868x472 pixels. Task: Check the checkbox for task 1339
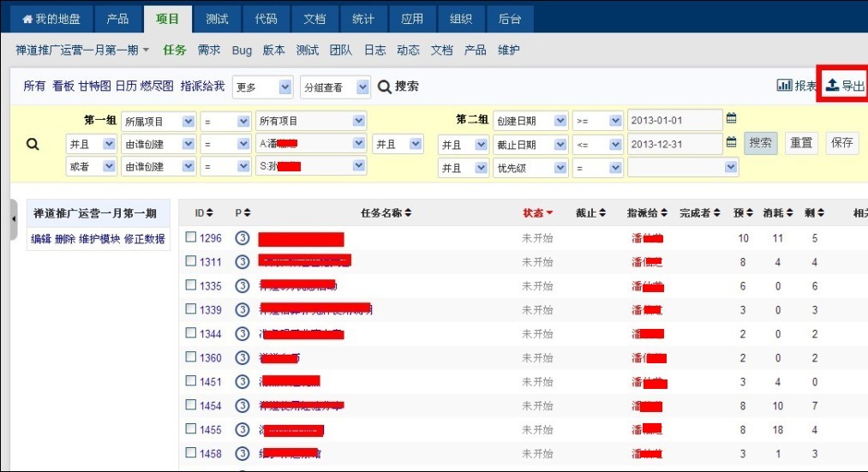click(x=191, y=308)
